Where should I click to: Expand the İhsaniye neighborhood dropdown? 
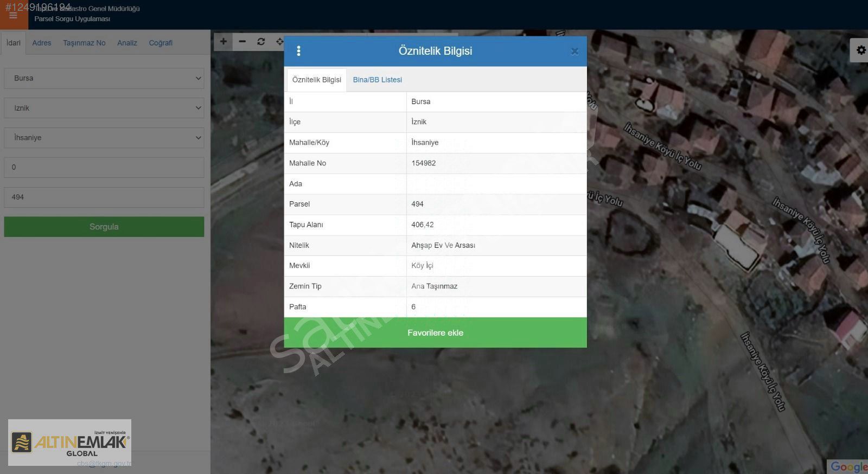pos(104,138)
